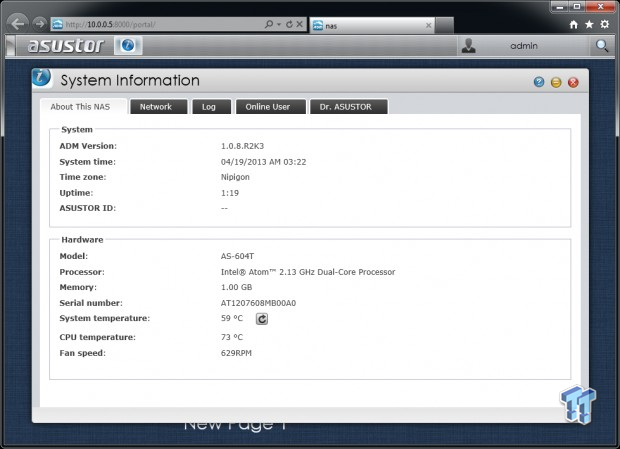Click the fan speed value 629RPM
The width and height of the screenshot is (620, 449).
point(236,353)
